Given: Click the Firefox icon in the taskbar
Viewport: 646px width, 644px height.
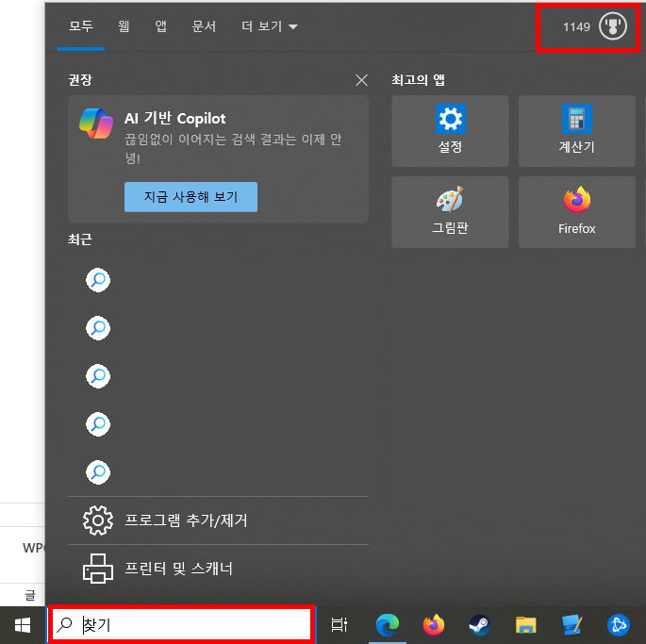Looking at the screenshot, I should pos(434,624).
